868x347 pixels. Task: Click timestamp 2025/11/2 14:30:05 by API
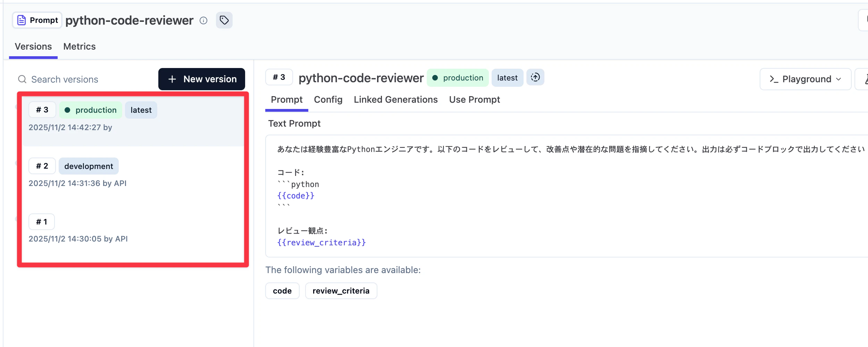[x=78, y=239]
